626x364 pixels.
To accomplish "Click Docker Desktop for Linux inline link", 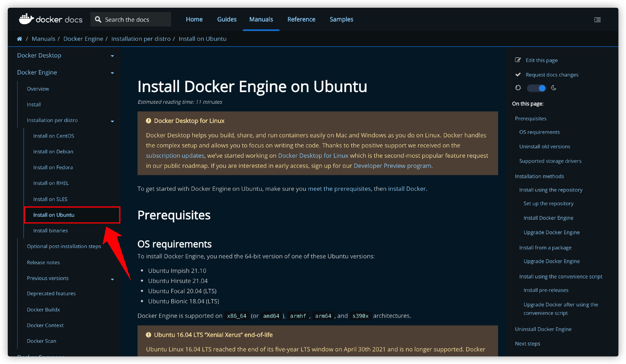I will (x=313, y=156).
